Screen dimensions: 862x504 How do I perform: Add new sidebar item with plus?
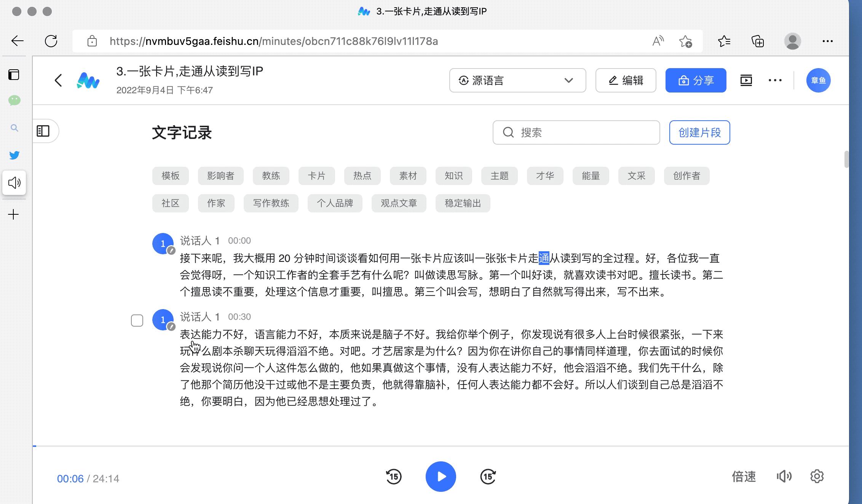coord(13,214)
